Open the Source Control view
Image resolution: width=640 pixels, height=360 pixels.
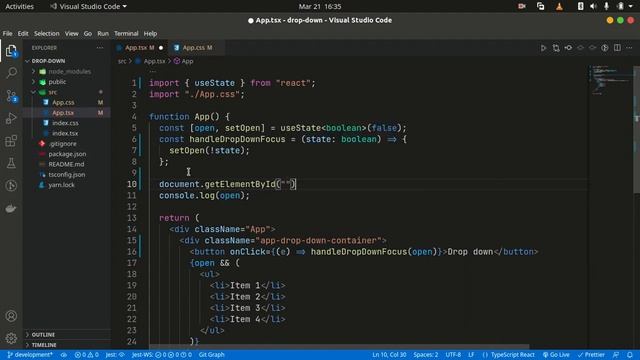coord(11,96)
